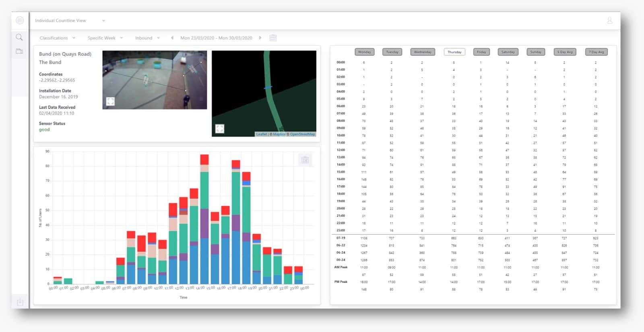Click the OpenStreetMap attribution link
Image resolution: width=644 pixels, height=332 pixels.
pos(302,134)
